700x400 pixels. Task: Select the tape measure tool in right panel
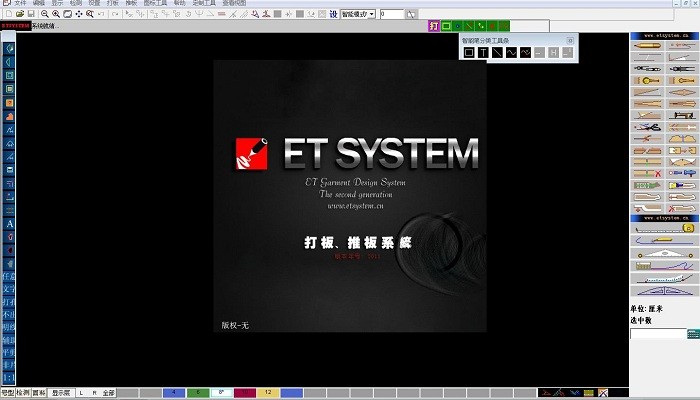pyautogui.click(x=664, y=228)
